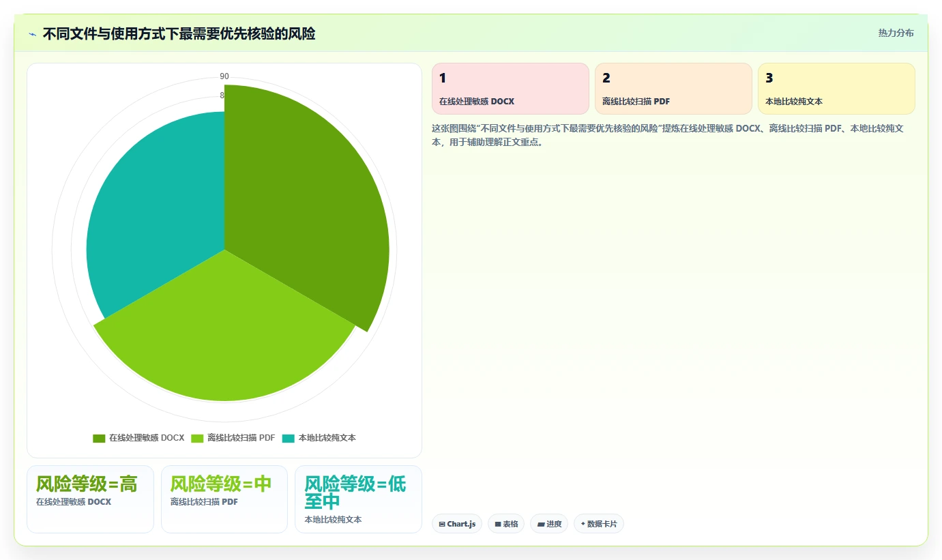Image resolution: width=942 pixels, height=560 pixels.
Task: Toggle the 离线比较扫描 PDF legend item
Action: (233, 438)
